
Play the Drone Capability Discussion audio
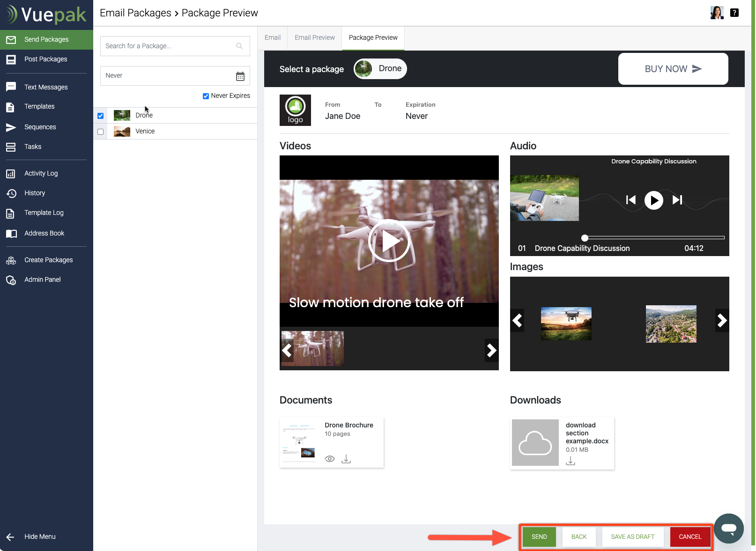point(654,200)
